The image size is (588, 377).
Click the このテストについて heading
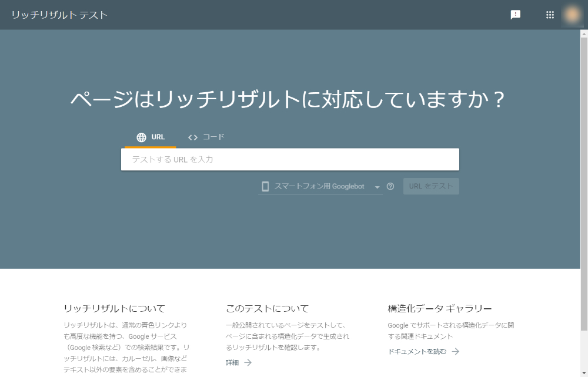point(267,308)
